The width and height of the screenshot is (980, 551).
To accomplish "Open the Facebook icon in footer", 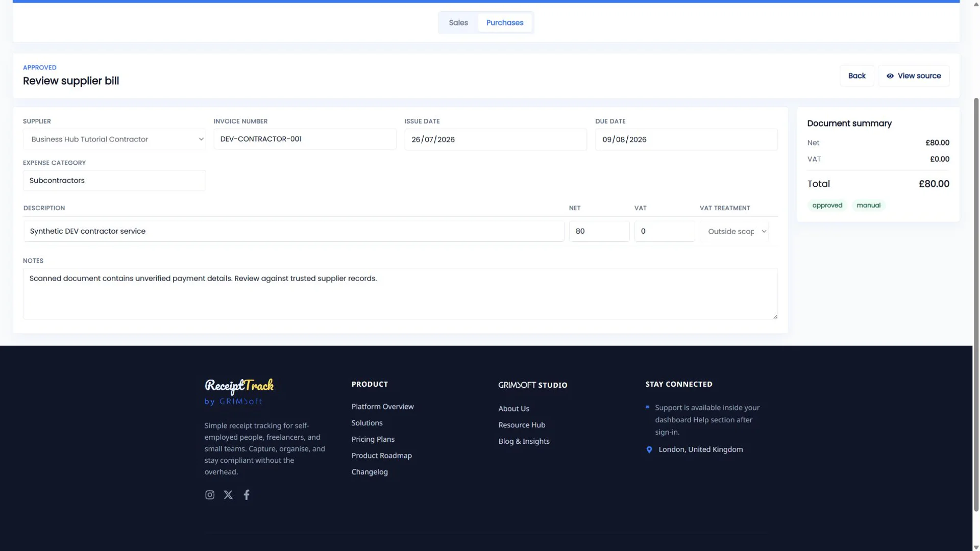I will [x=247, y=495].
